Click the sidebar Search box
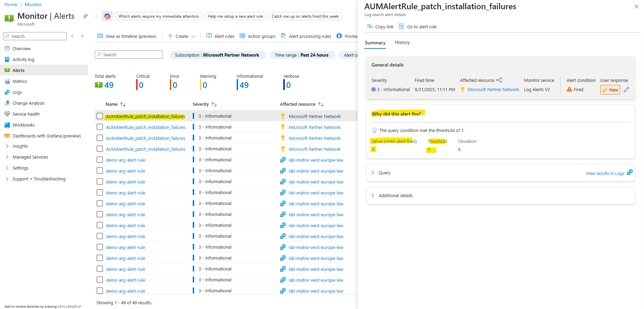The height and width of the screenshot is (309, 644). click(35, 36)
